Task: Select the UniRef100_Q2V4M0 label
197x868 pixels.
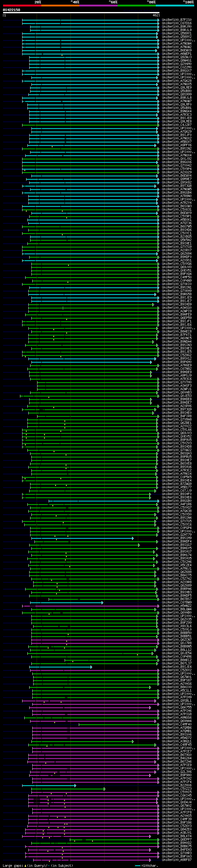Action: point(177,64)
